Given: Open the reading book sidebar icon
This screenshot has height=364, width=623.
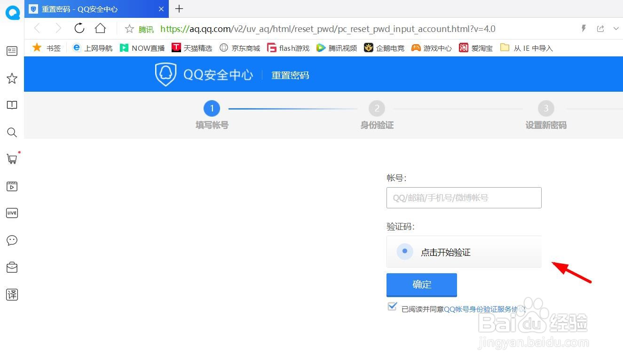Looking at the screenshot, I should point(12,105).
